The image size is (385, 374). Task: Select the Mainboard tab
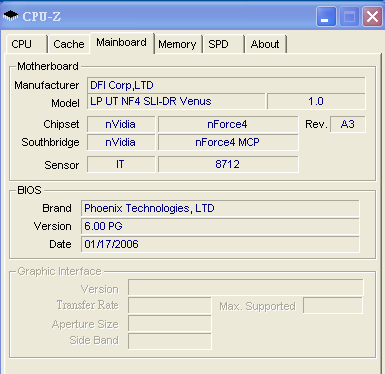click(122, 43)
